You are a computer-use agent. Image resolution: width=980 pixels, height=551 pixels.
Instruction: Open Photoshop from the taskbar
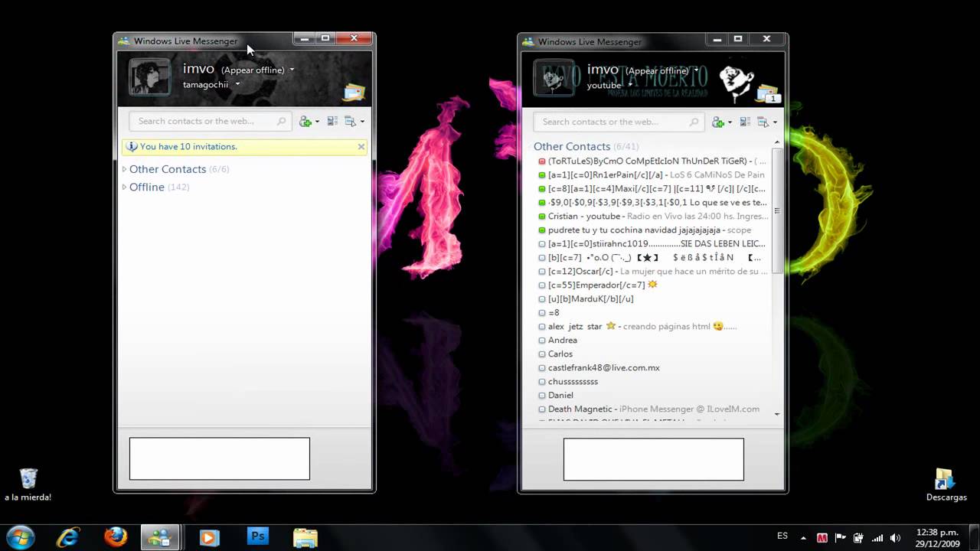(x=258, y=536)
